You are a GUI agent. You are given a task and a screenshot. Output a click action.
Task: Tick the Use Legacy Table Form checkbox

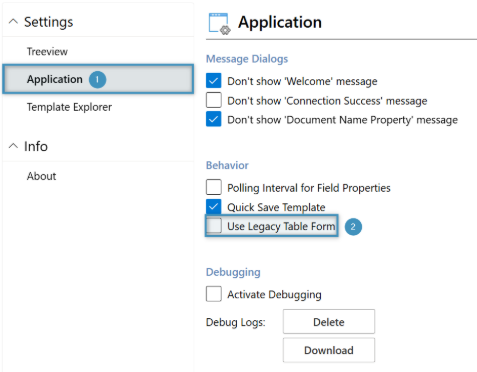tap(213, 226)
